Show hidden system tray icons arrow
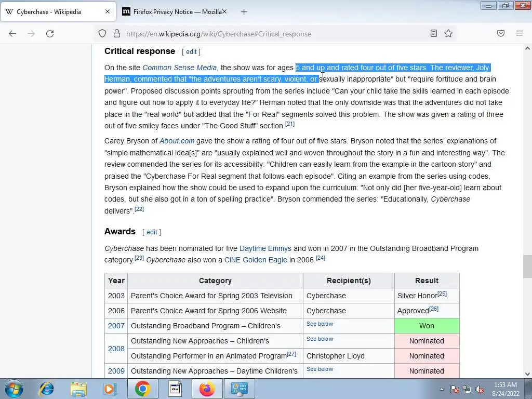532x399 pixels. coord(442,389)
